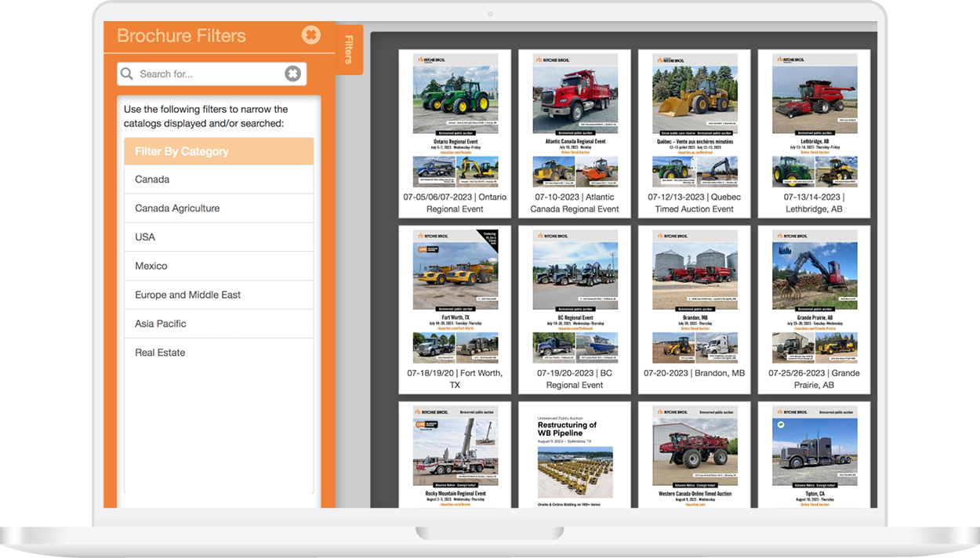The image size is (980, 558).
Task: Open the Real Estate filter
Action: tap(219, 353)
